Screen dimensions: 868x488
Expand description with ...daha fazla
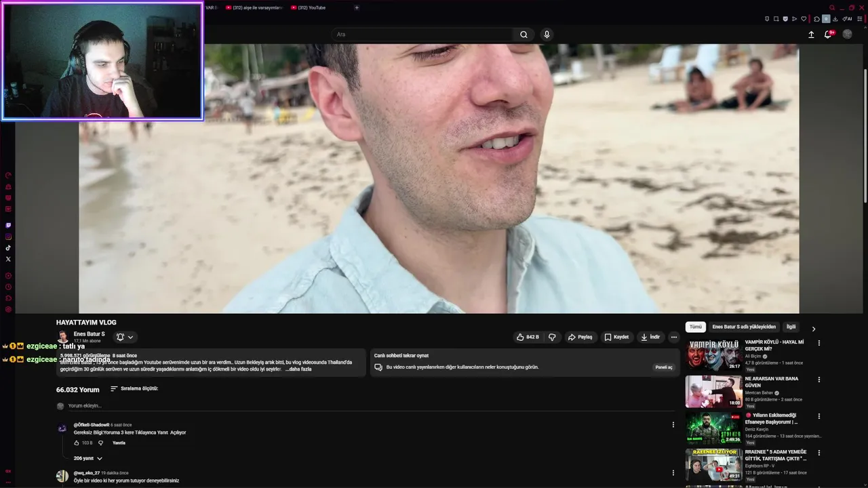click(x=298, y=369)
